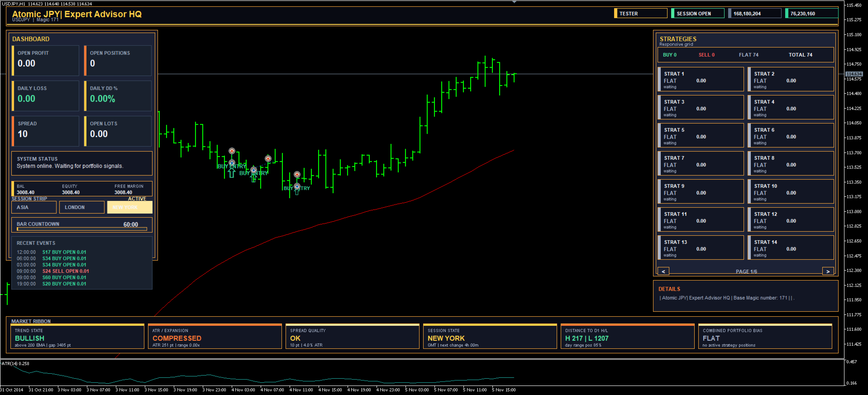
Task: Click the SPREAD card showing 10
Action: point(46,131)
